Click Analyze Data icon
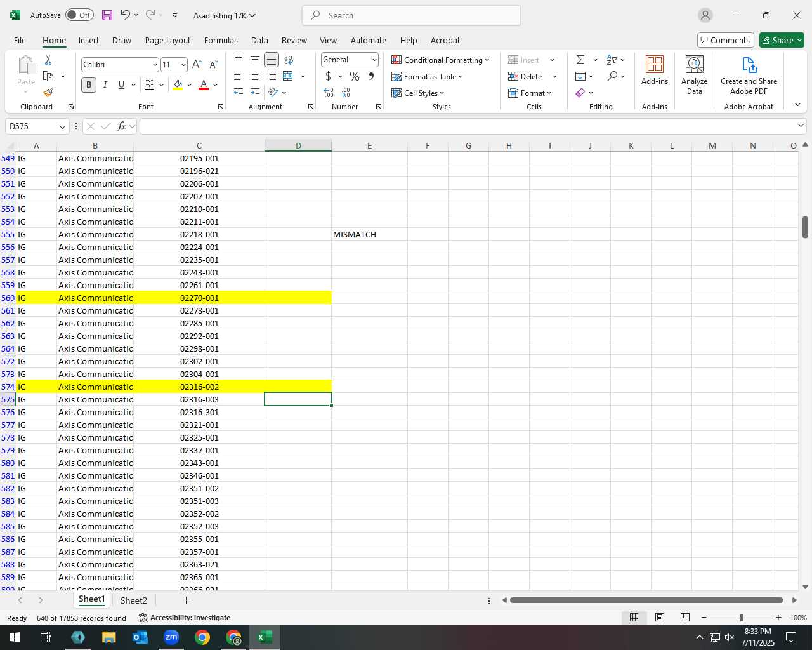 [x=695, y=75]
